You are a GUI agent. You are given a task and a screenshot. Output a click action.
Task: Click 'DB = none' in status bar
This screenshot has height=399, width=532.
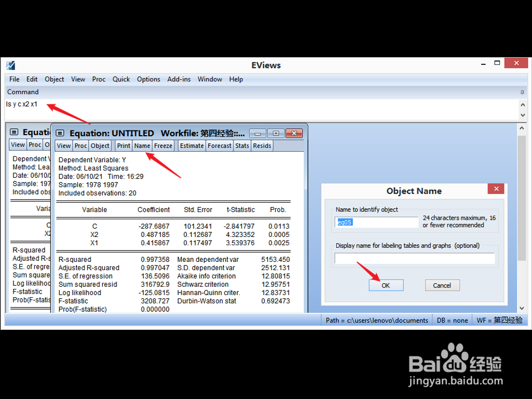tap(452, 320)
